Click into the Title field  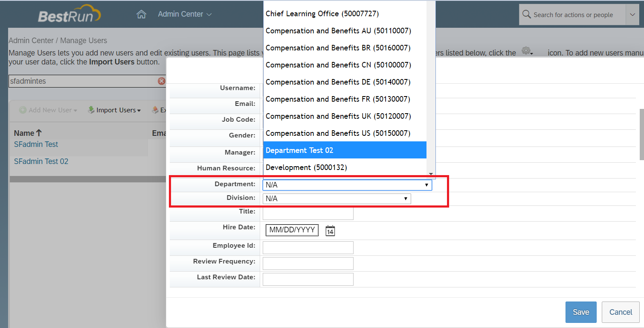click(308, 213)
